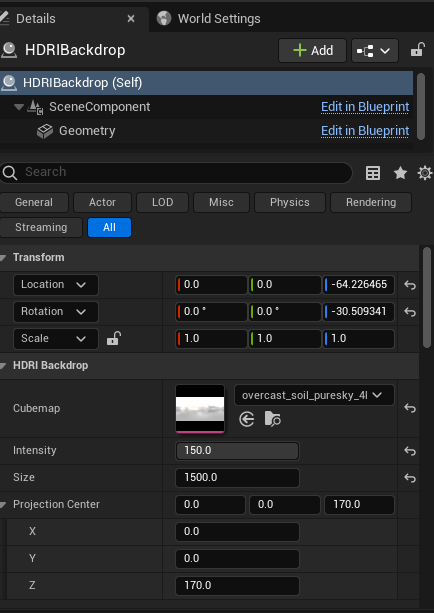Collapse the Projection Center property

click(3, 505)
